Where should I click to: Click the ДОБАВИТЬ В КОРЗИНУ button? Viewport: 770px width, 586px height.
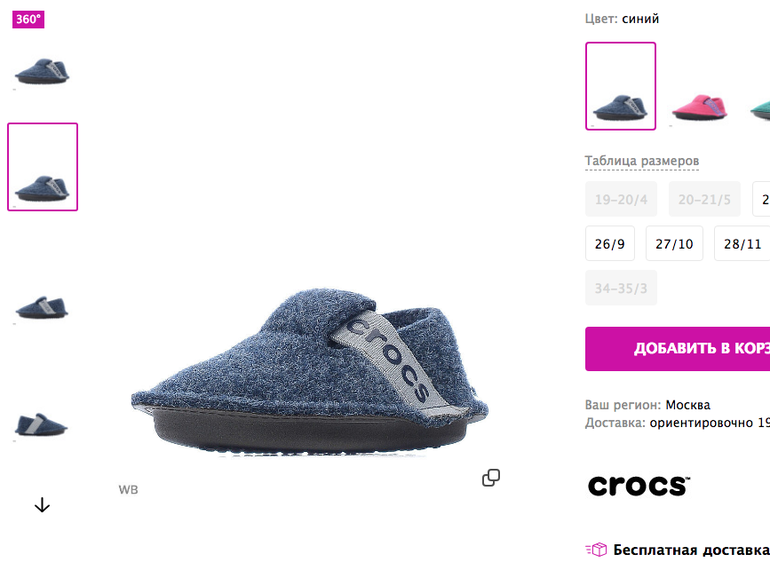pyautogui.click(x=678, y=349)
